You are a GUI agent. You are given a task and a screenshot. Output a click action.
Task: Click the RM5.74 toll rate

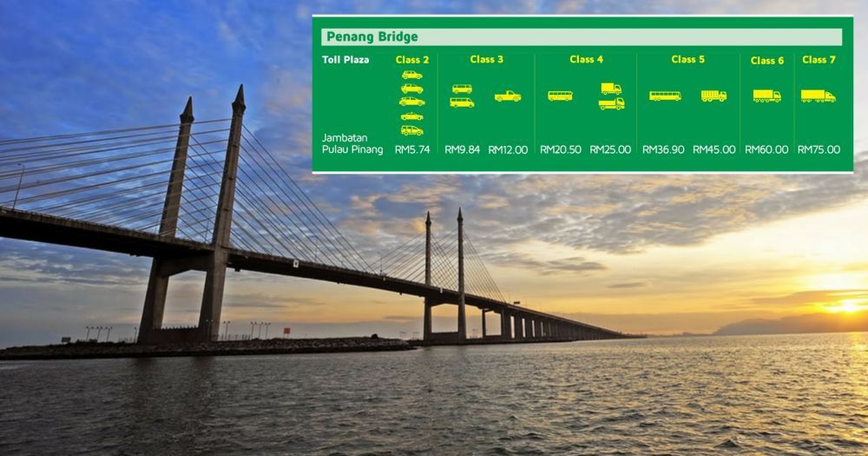(x=412, y=149)
